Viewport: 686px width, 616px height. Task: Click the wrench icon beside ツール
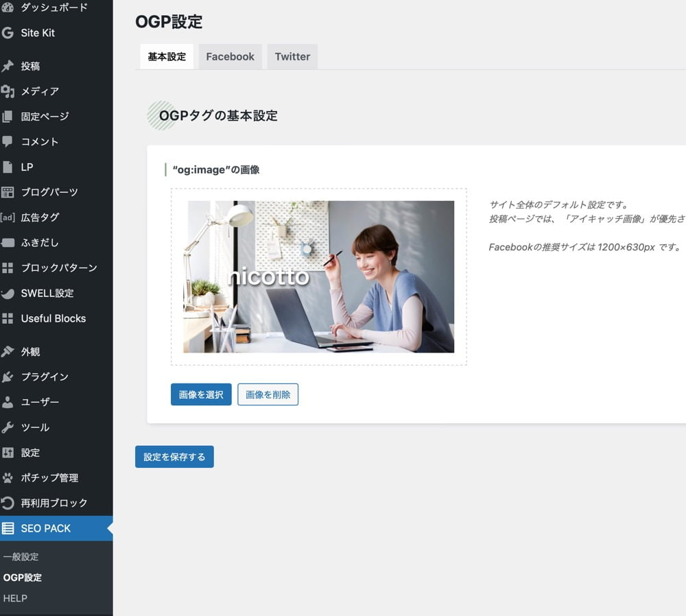(x=8, y=427)
